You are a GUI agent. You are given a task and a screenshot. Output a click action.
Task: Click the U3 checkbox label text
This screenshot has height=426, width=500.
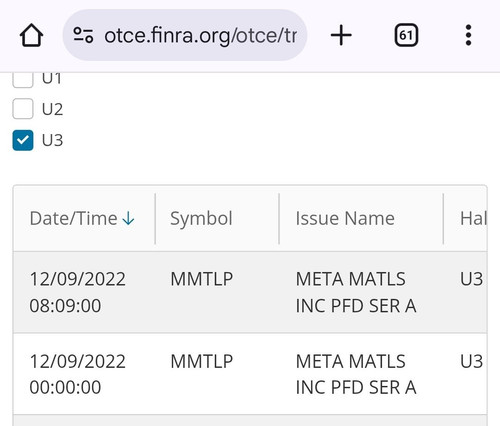click(x=52, y=140)
